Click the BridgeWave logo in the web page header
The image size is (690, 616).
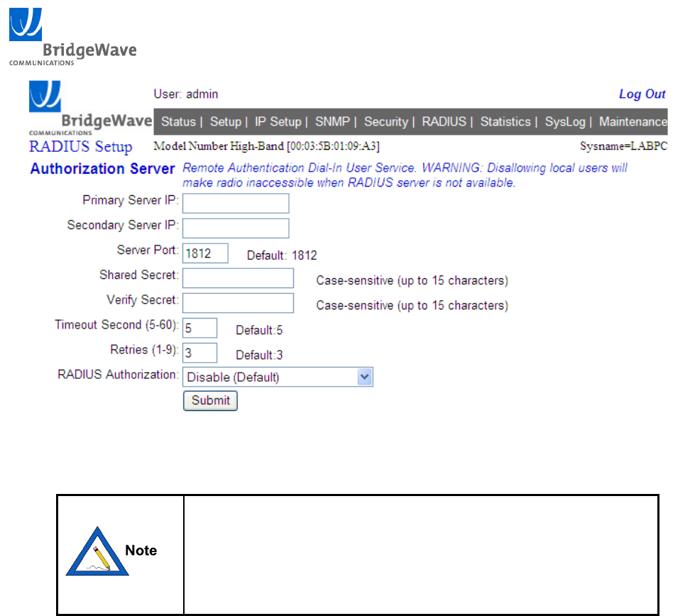pos(90,109)
